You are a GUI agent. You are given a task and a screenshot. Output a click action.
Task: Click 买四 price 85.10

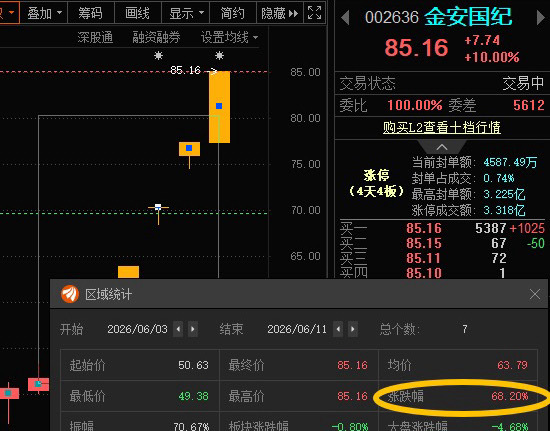(424, 273)
